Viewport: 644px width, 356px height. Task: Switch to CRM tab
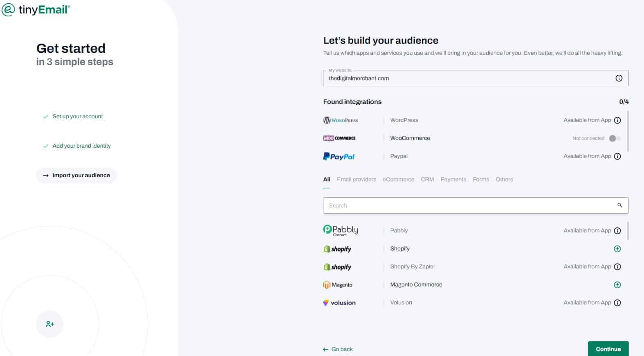click(x=427, y=179)
